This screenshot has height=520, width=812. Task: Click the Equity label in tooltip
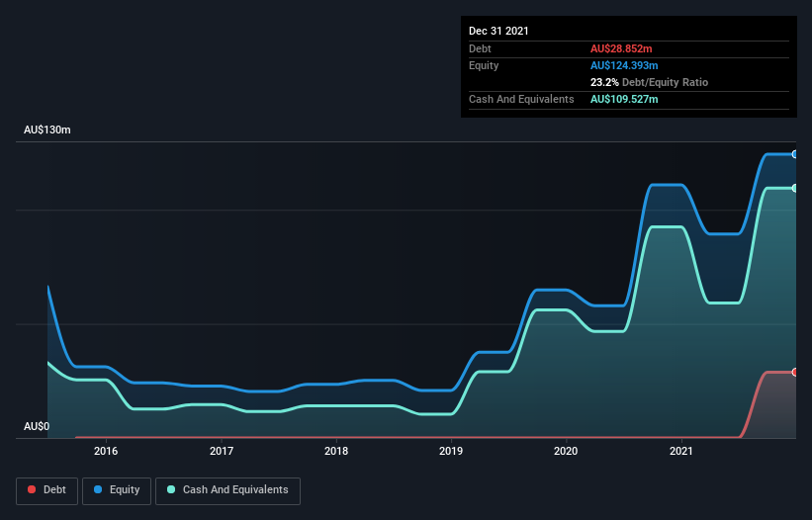[x=484, y=65]
